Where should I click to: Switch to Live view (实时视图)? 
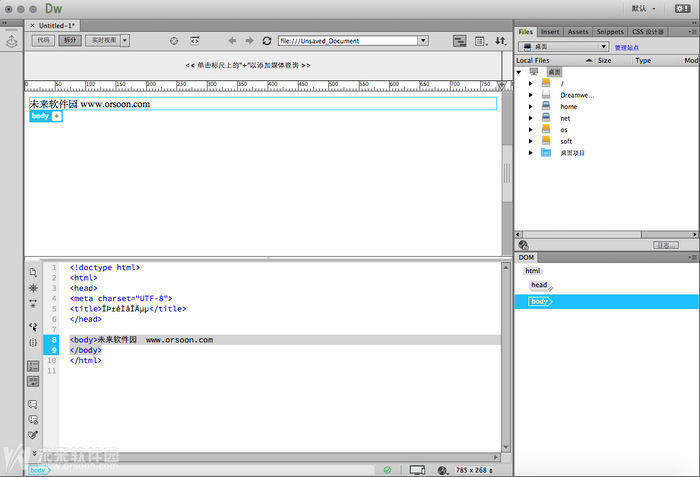103,41
